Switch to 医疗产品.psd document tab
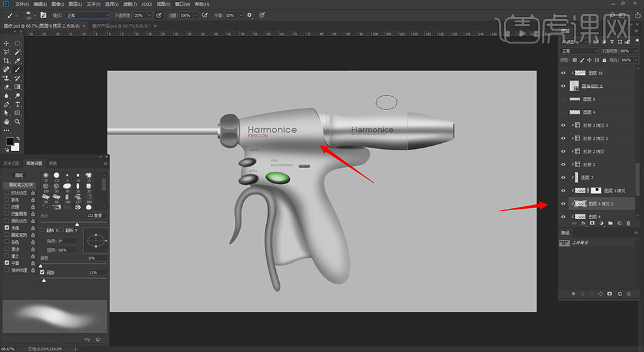This screenshot has width=644, height=352. pyautogui.click(x=121, y=26)
